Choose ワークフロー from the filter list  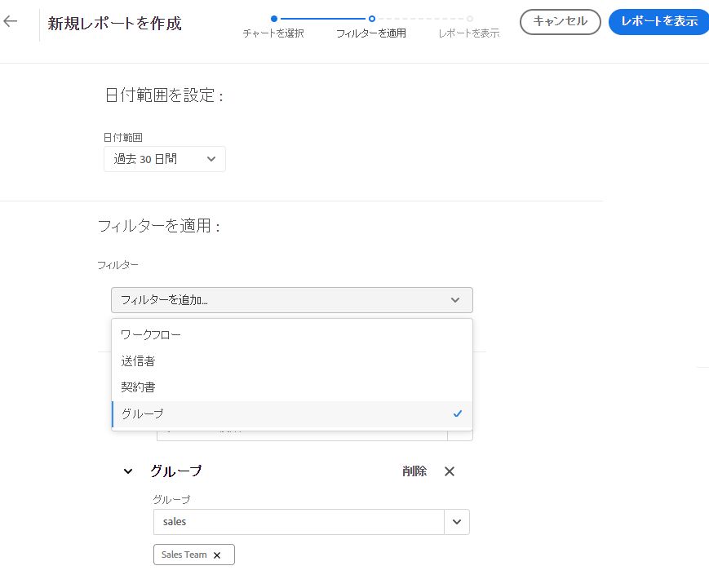pos(291,335)
